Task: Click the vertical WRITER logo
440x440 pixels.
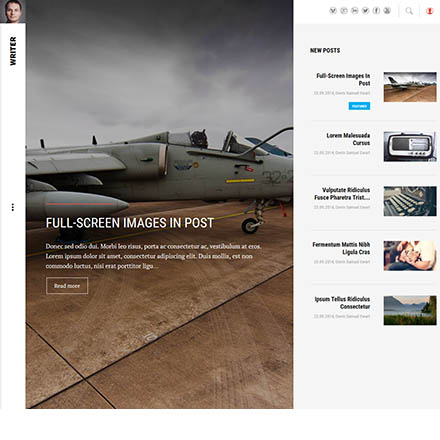Action: point(13,51)
